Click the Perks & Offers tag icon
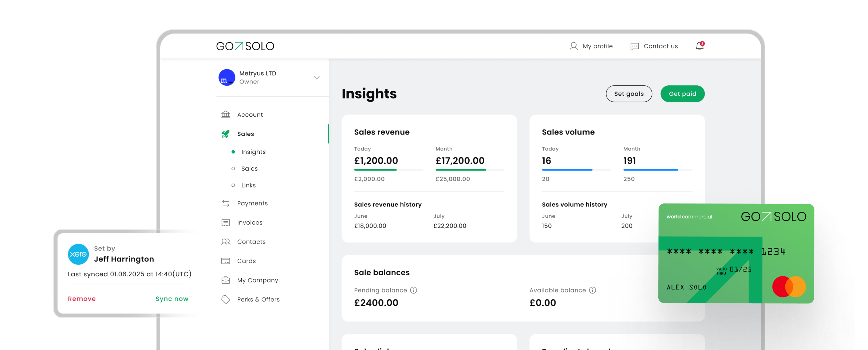Screen dimensions: 868x350 tap(226, 299)
